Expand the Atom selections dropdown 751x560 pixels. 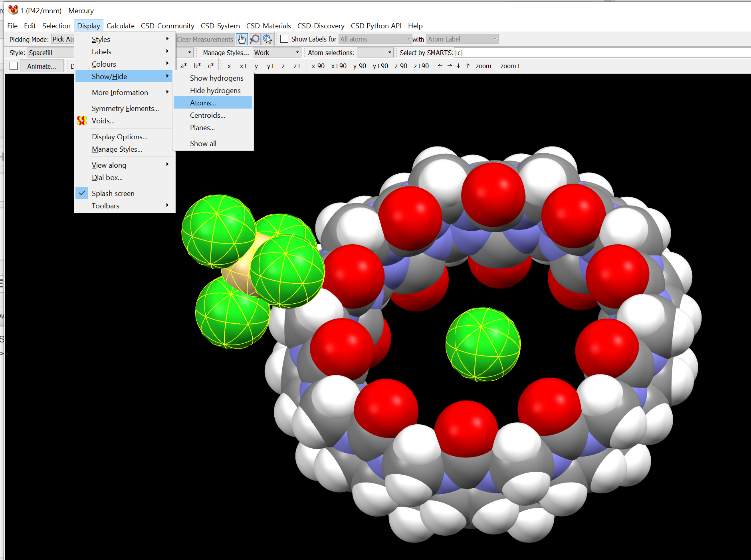point(375,52)
